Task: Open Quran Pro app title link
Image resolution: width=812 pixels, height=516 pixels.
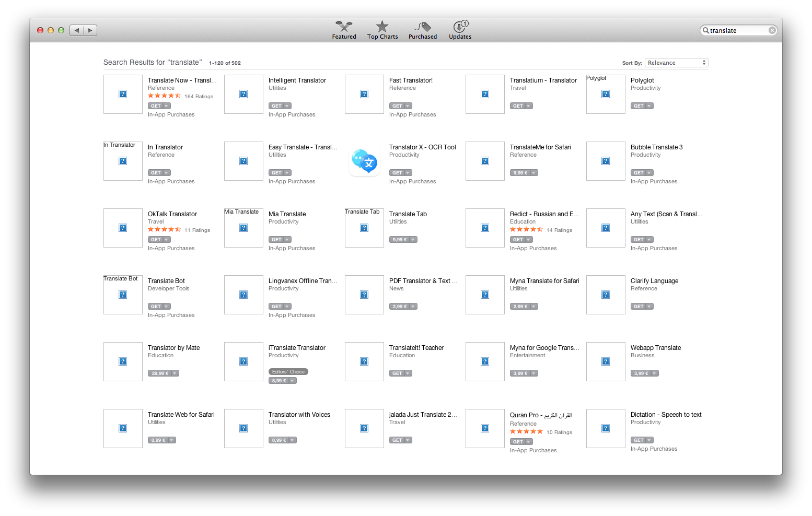Action: tap(541, 415)
